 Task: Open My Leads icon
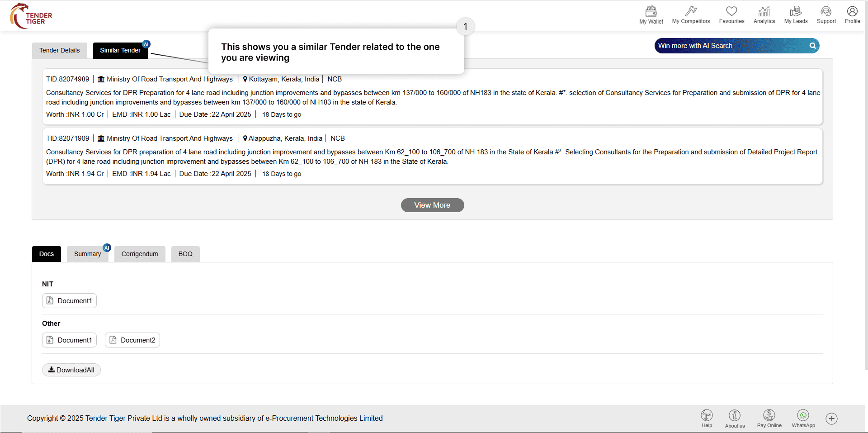click(796, 11)
